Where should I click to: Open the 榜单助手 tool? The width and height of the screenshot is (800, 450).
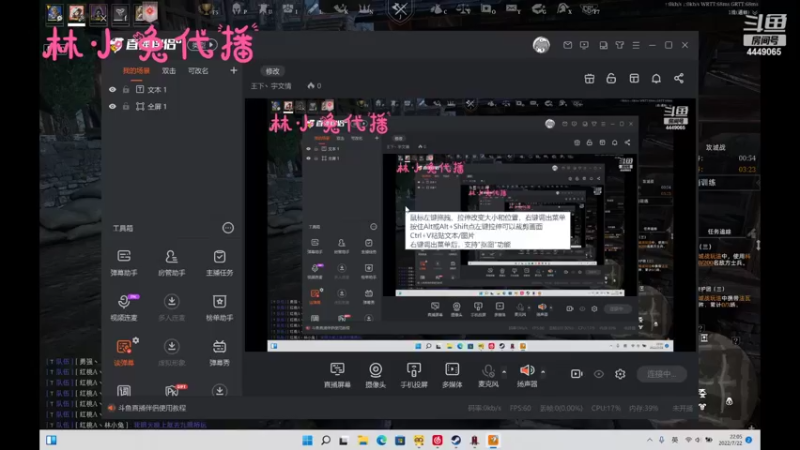[x=219, y=307]
